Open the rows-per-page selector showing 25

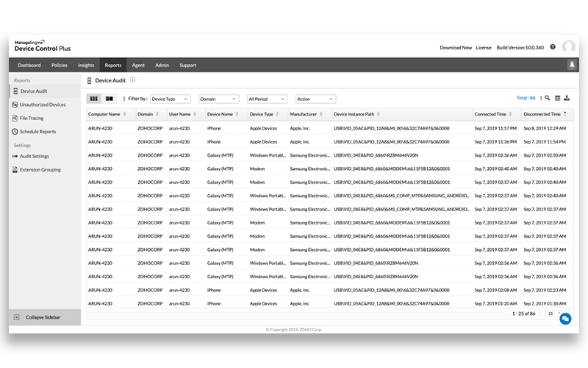(x=552, y=314)
